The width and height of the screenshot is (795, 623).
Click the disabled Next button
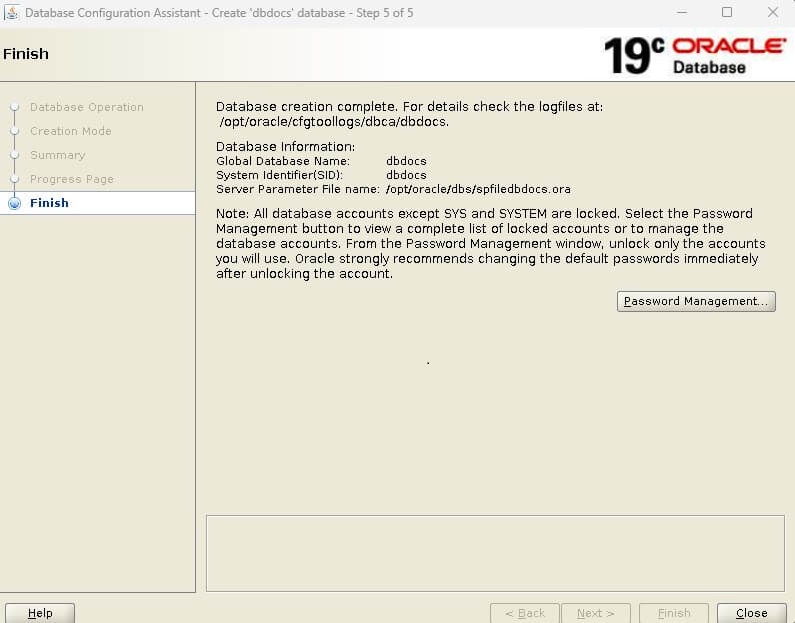point(596,613)
